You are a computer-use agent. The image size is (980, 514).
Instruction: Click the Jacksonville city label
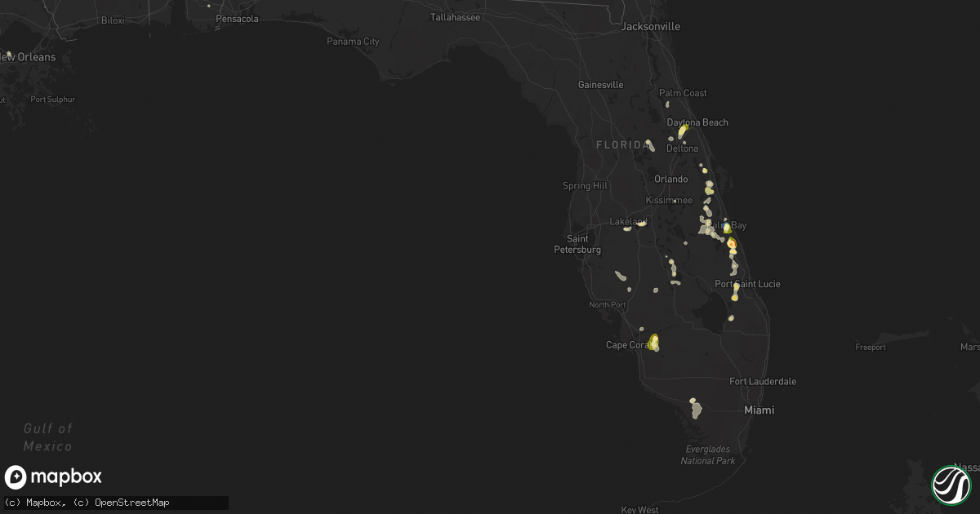[651, 26]
